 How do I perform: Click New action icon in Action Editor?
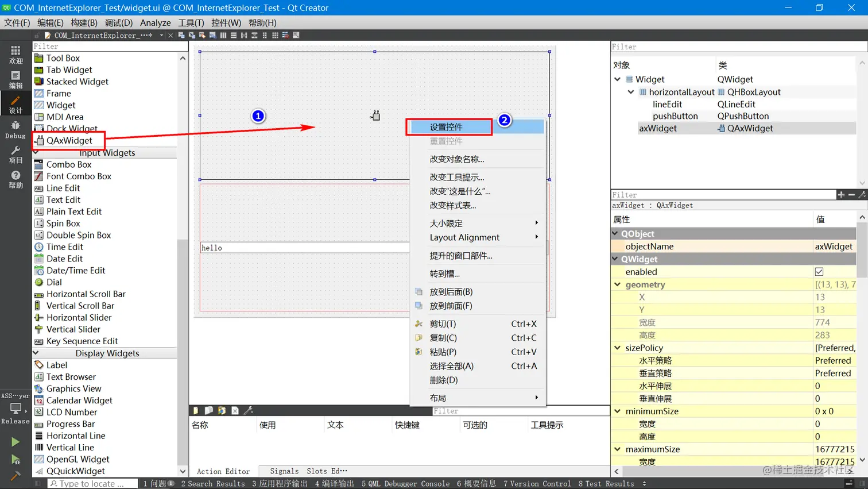(x=196, y=411)
